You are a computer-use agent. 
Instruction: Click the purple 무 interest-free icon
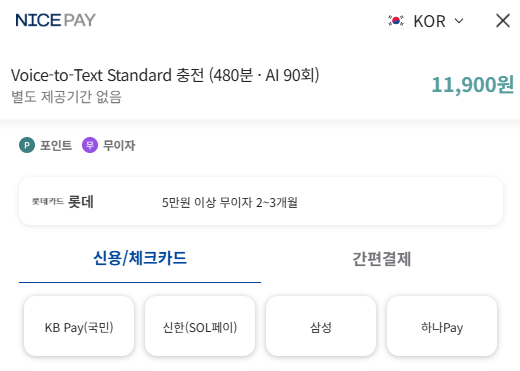tap(90, 145)
